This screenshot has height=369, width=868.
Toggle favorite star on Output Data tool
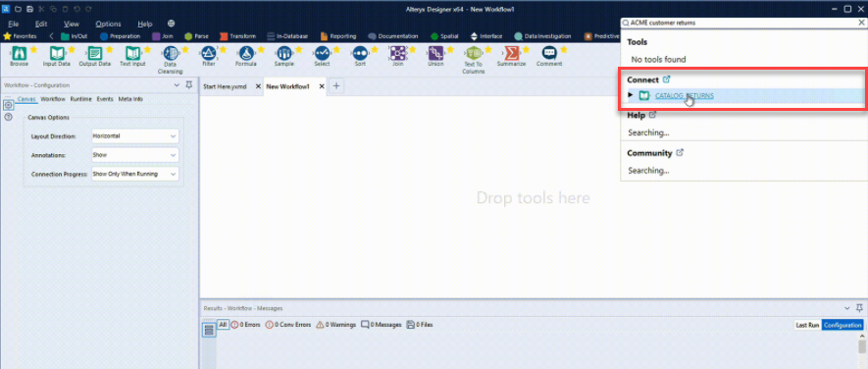(109, 49)
